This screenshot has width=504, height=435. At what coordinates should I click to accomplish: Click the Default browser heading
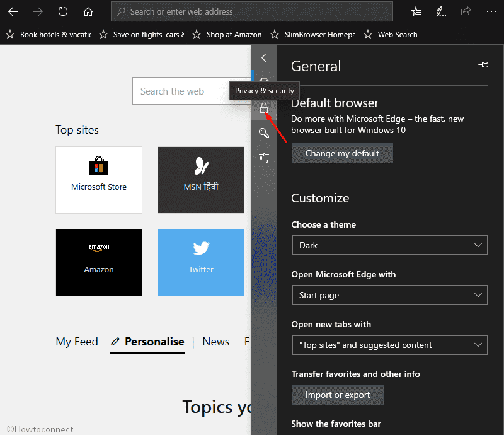[x=335, y=103]
